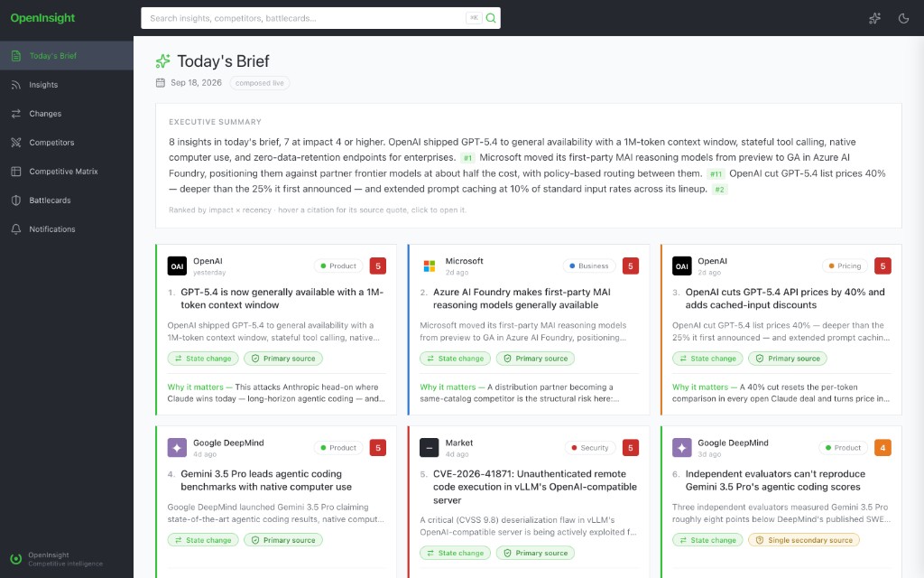Click the OpenInsight logo in header

pos(42,18)
